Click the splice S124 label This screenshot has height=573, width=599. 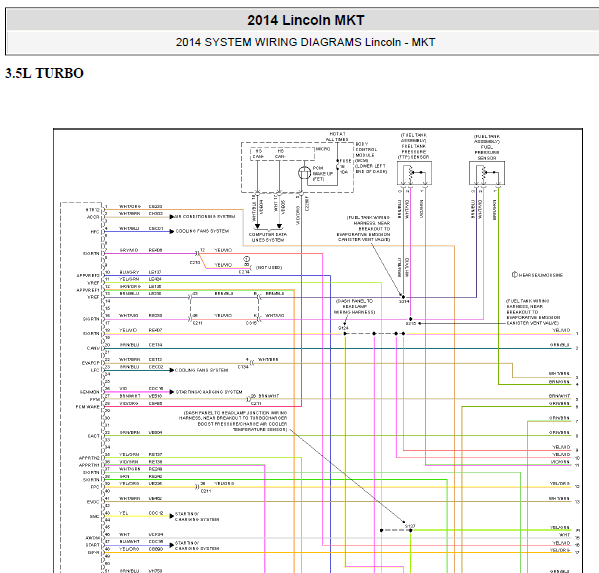tap(343, 328)
